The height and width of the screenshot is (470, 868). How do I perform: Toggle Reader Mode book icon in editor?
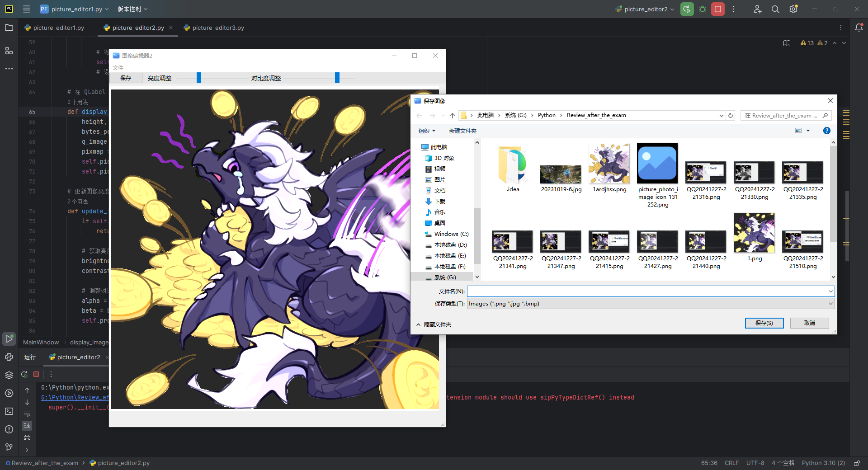(787, 43)
